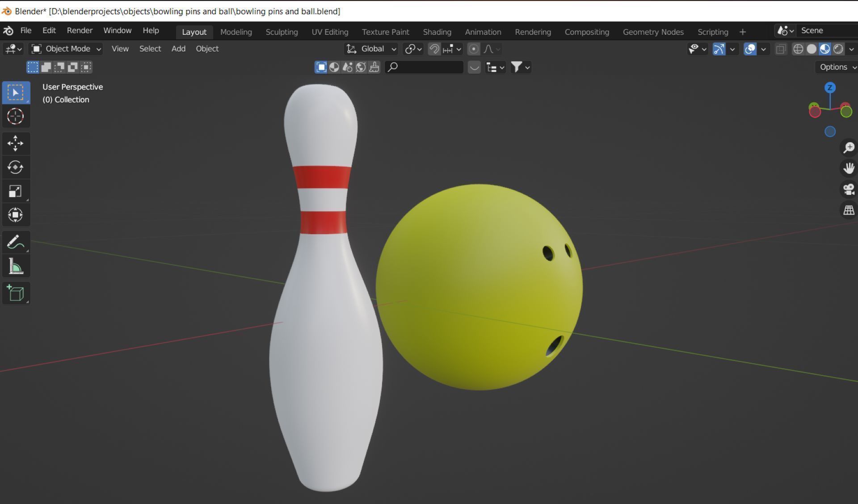The width and height of the screenshot is (858, 504).
Task: Expand snapping options dropdown
Action: point(452,49)
